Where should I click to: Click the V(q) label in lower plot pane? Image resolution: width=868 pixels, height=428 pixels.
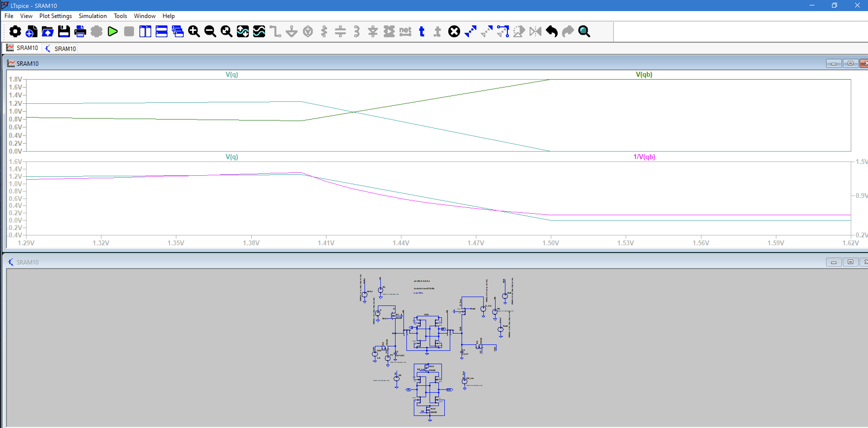point(232,157)
